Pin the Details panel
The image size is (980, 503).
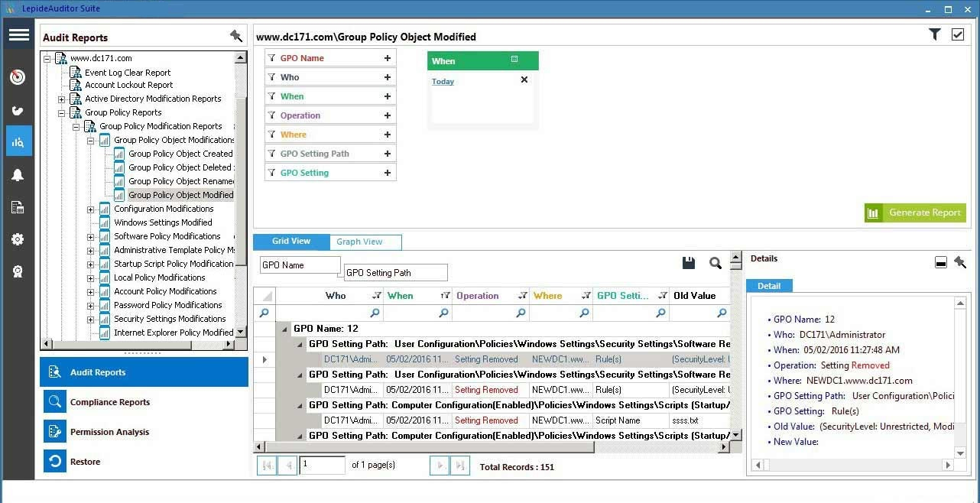[960, 262]
